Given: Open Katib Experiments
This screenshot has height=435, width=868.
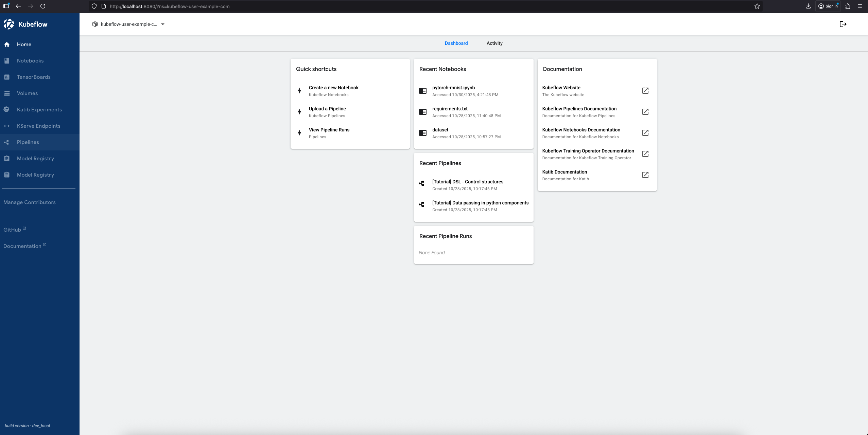Looking at the screenshot, I should click(x=39, y=109).
